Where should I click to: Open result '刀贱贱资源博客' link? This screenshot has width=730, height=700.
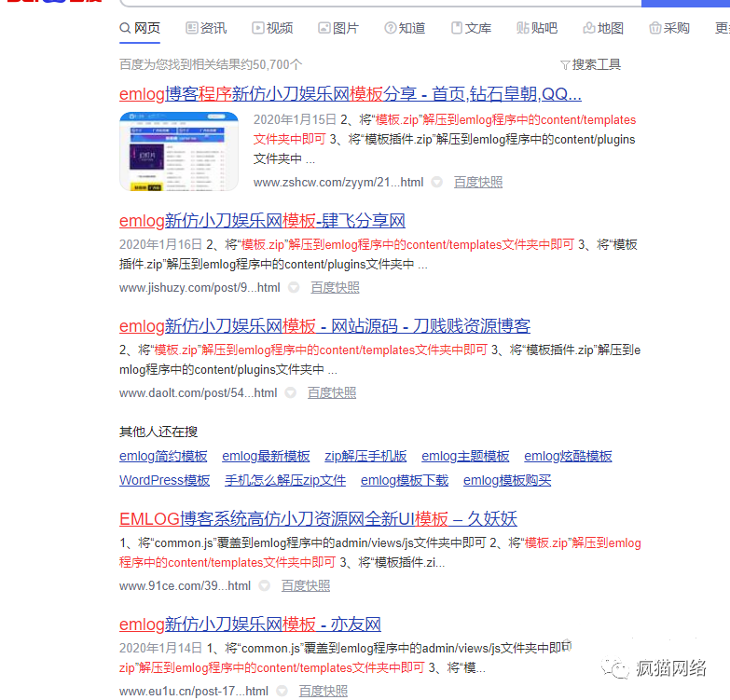[x=325, y=326]
